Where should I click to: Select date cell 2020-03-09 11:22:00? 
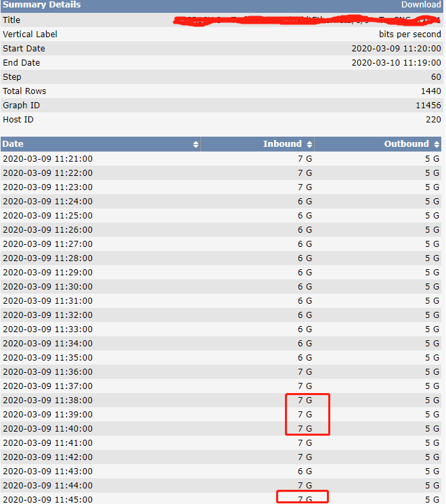coord(47,173)
